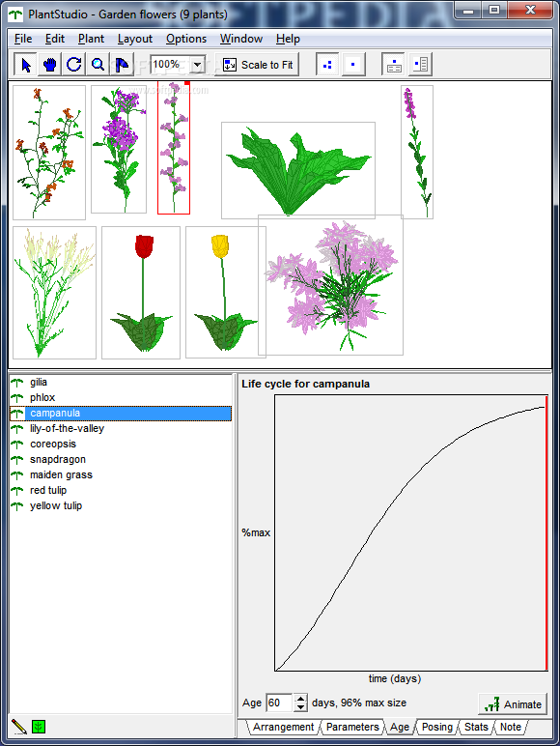Open the Edit menu
Image resolution: width=560 pixels, height=746 pixels.
55,39
